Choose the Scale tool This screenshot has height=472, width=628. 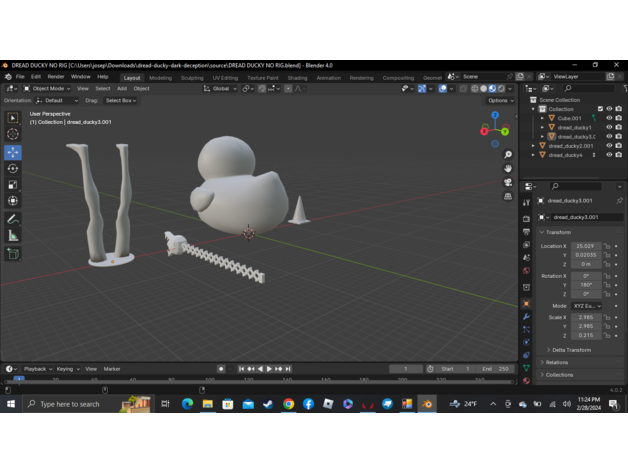tap(13, 185)
